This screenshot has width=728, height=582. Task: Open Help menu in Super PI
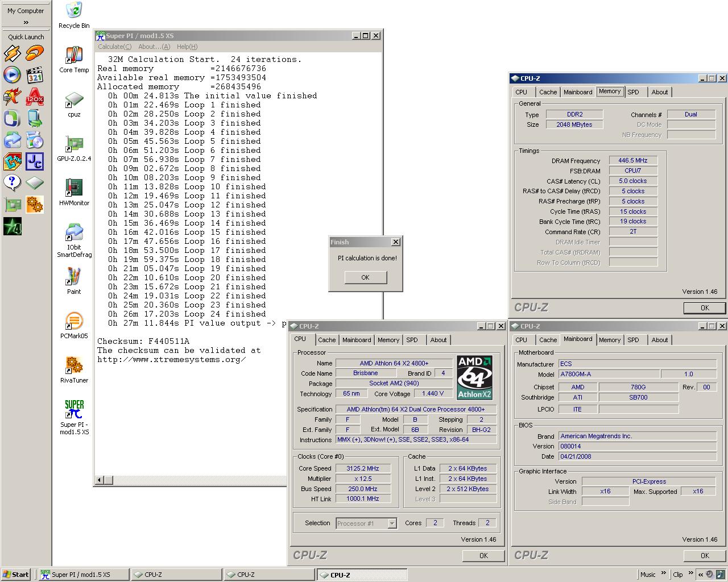[x=187, y=47]
